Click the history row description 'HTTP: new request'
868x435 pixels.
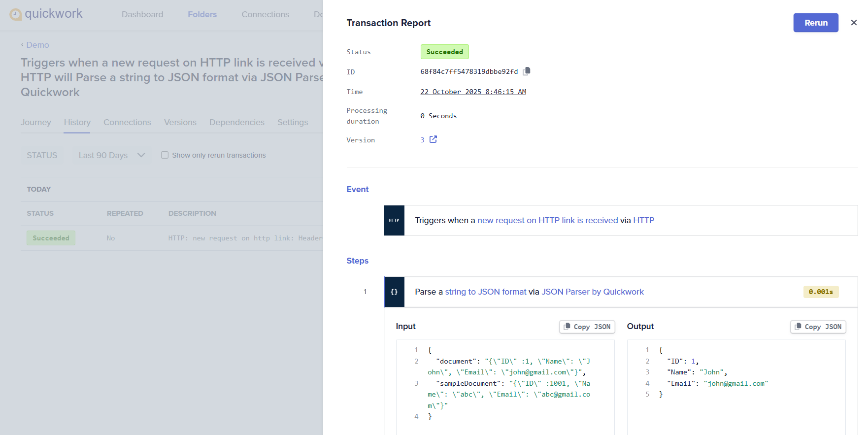click(x=245, y=238)
